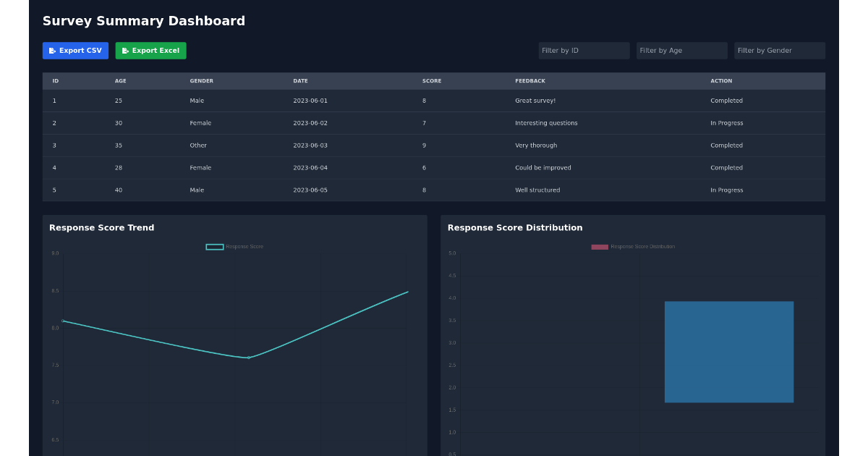Sort the table by the SCORE column header

pyautogui.click(x=431, y=80)
